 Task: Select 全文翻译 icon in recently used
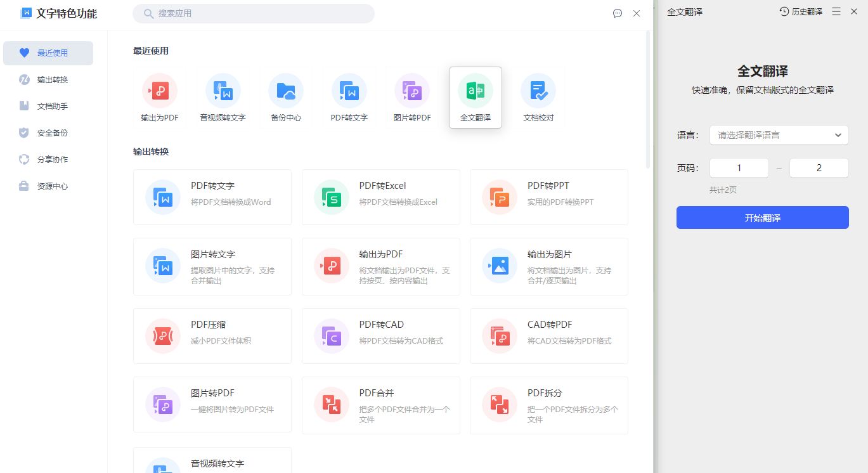pos(476,91)
